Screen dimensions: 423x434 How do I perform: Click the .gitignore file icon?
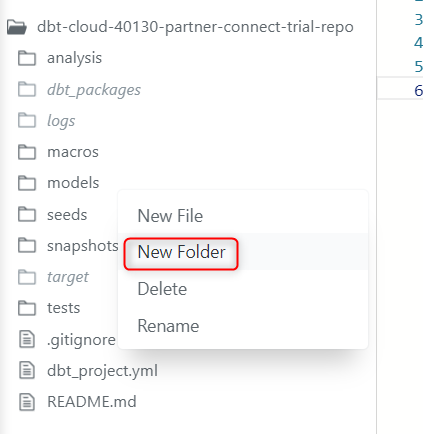[27, 340]
